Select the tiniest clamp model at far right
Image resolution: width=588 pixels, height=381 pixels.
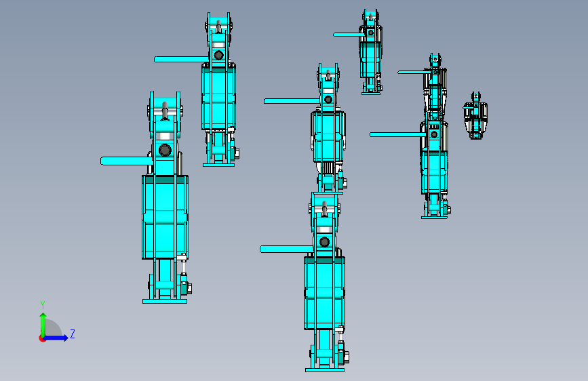(x=475, y=115)
